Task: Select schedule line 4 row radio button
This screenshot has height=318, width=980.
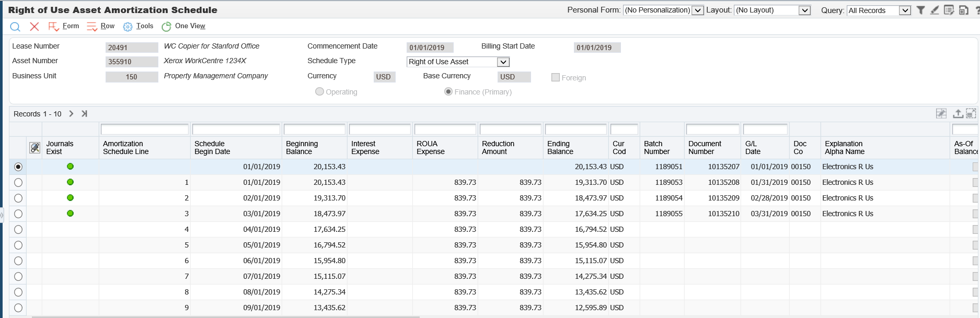Action: (18, 229)
